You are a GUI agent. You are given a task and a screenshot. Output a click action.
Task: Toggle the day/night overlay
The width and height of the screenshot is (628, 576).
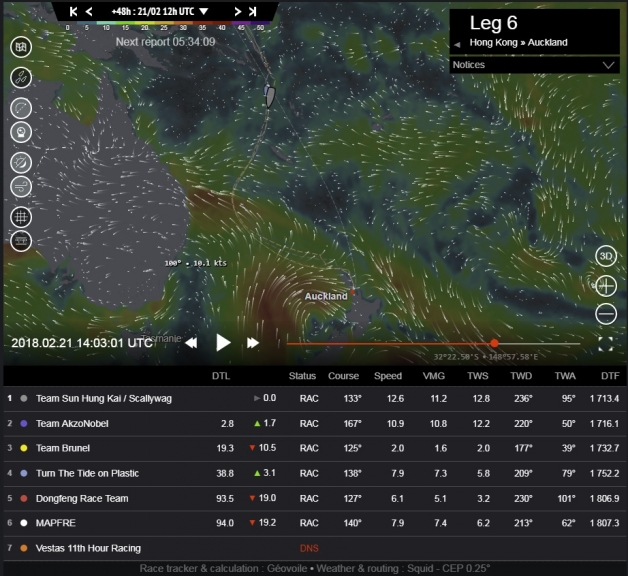(x=21, y=163)
